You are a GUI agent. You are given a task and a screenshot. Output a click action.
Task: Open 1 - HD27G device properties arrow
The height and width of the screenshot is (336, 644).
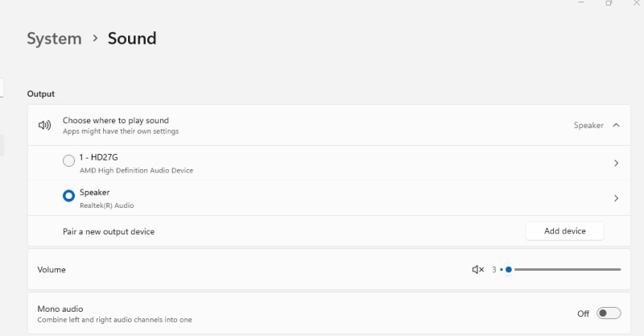(616, 163)
